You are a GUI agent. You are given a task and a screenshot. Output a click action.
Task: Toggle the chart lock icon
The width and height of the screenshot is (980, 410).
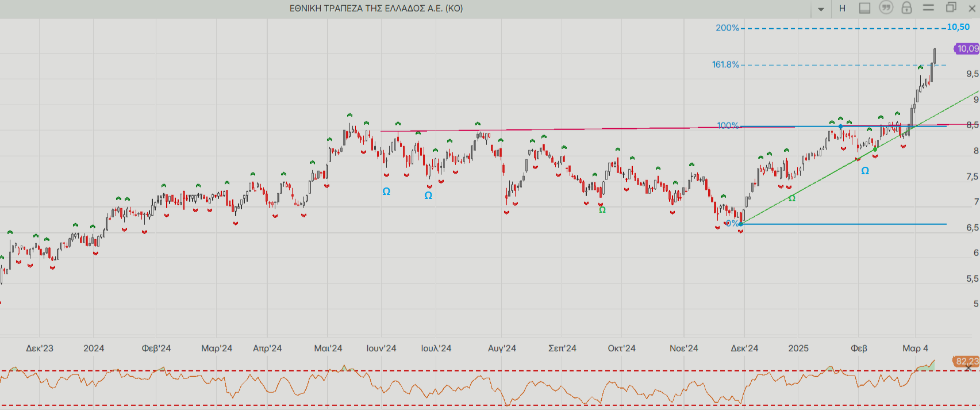coord(907,7)
